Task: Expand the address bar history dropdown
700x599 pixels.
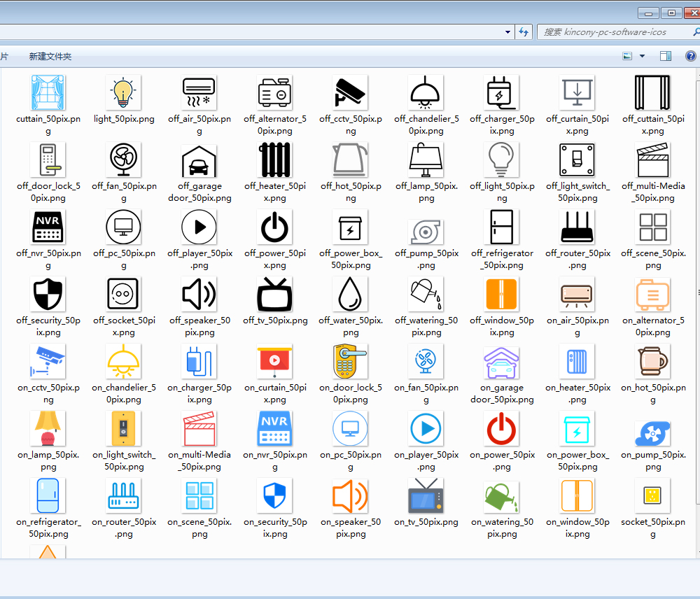Action: point(508,32)
